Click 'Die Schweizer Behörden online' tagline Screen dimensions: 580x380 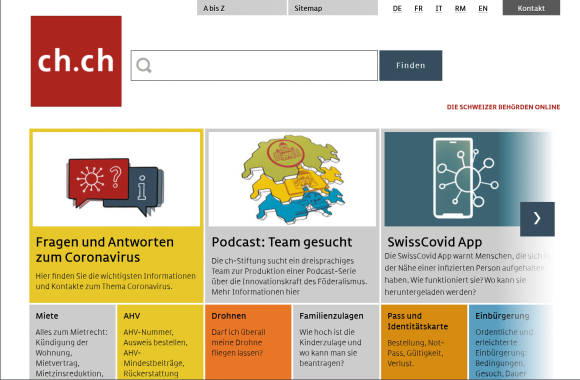pos(503,107)
